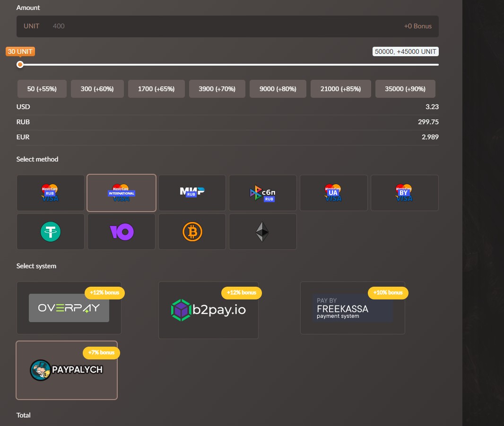Select the 35000 (+90%) preset amount
This screenshot has width=504, height=426.
(x=405, y=89)
